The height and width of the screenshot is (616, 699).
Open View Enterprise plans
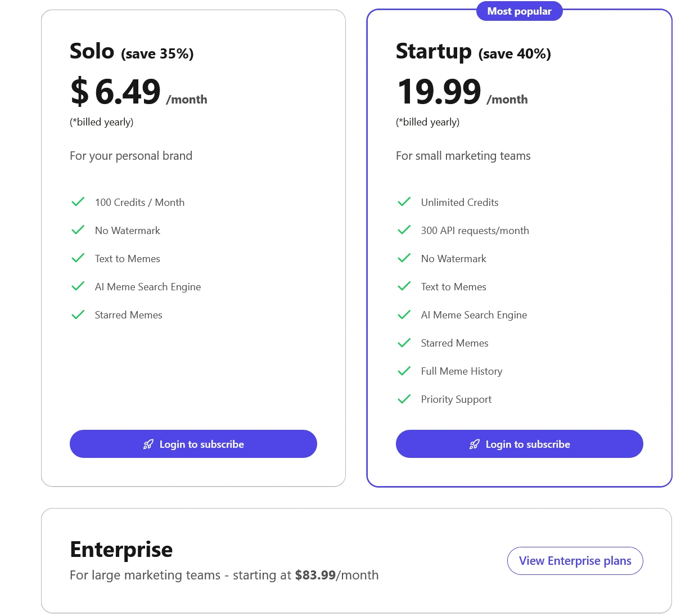575,560
